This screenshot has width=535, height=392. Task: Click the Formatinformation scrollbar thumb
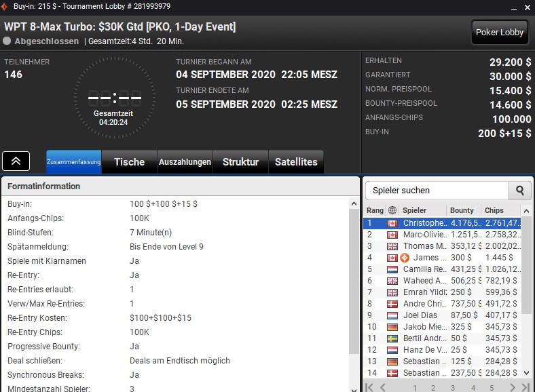pos(354,281)
